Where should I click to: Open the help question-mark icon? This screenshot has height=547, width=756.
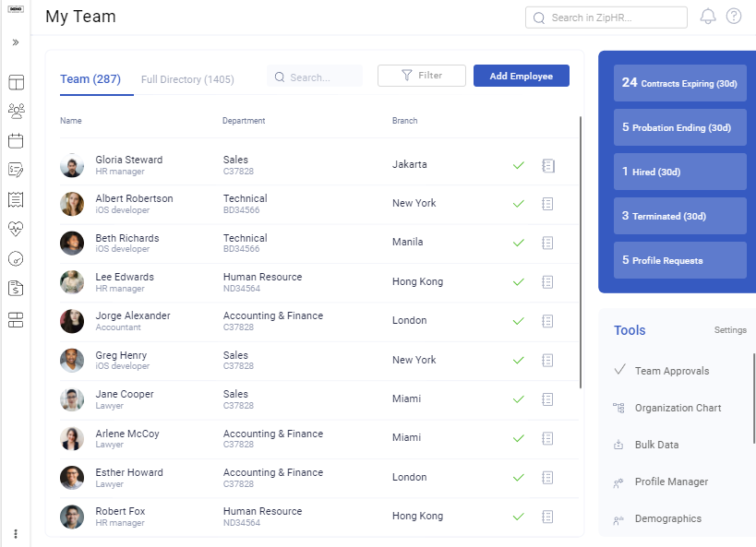pyautogui.click(x=733, y=16)
